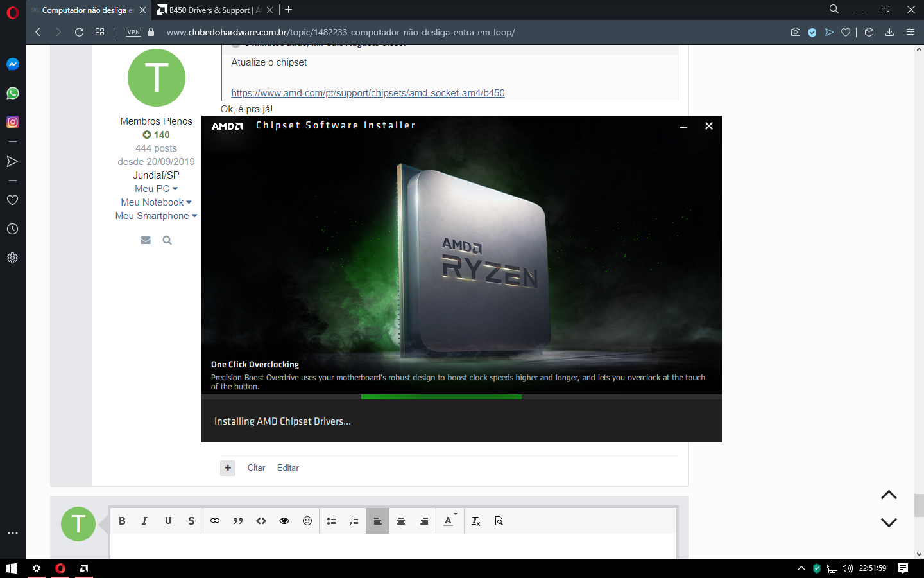Open WhatsApp in Opera sidebar
Image resolution: width=924 pixels, height=578 pixels.
(x=12, y=93)
